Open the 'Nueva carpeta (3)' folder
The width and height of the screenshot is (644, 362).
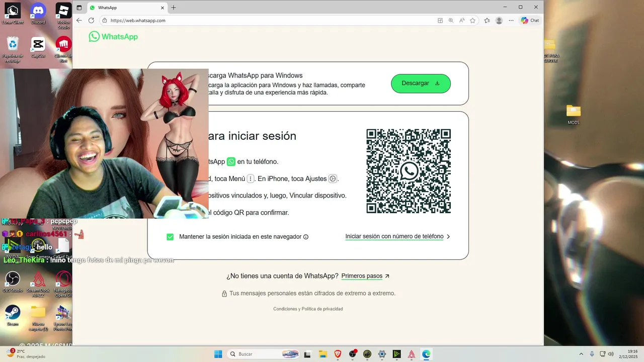tap(38, 318)
